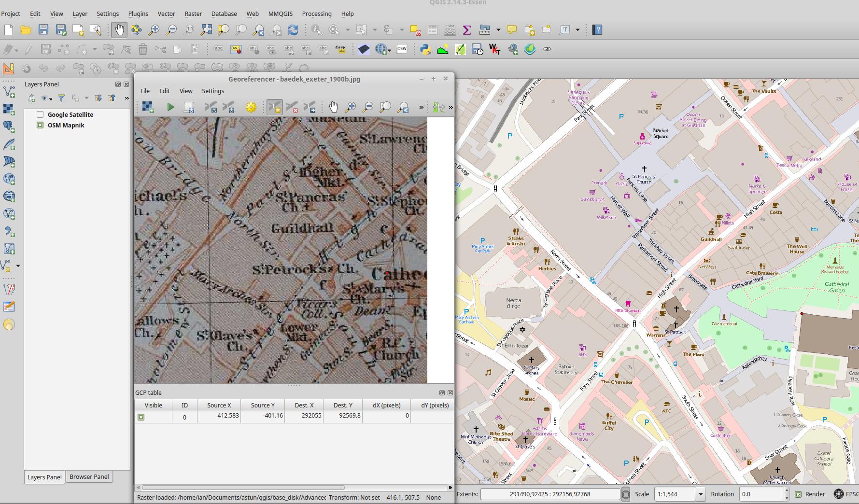Refresh the map canvas
The width and height of the screenshot is (859, 504).
click(293, 30)
